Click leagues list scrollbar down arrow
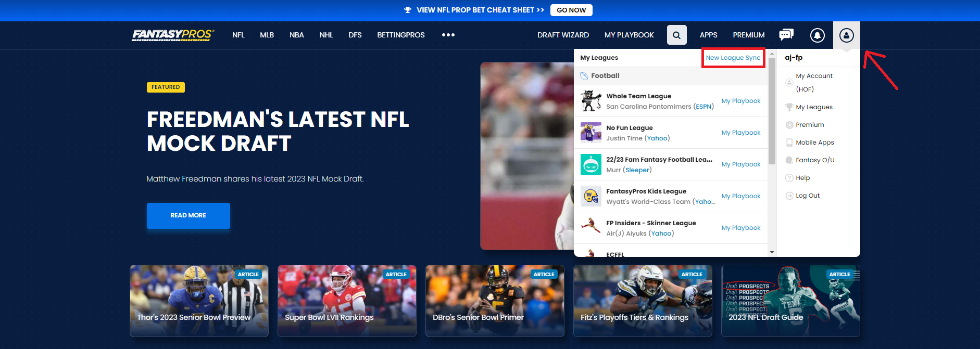The image size is (980, 349). (772, 252)
